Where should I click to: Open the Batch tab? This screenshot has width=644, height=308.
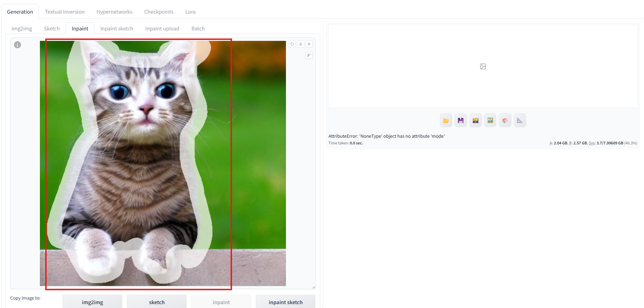(198, 28)
